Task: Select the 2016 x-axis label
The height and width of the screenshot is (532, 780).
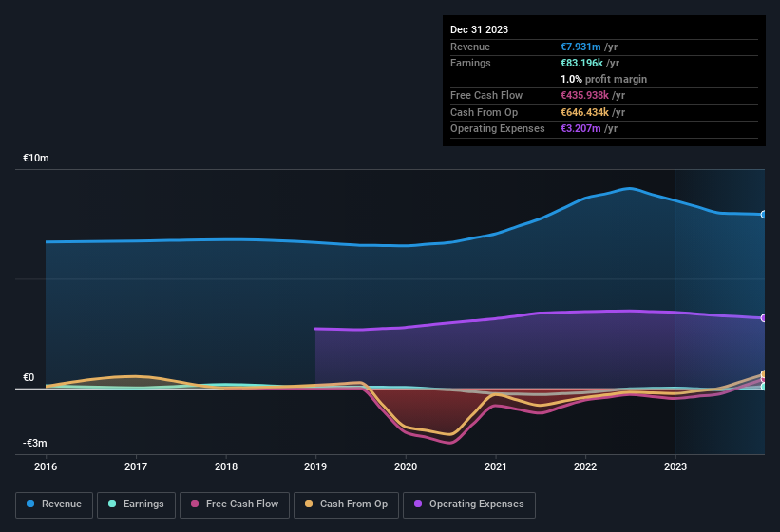Action: 46,466
